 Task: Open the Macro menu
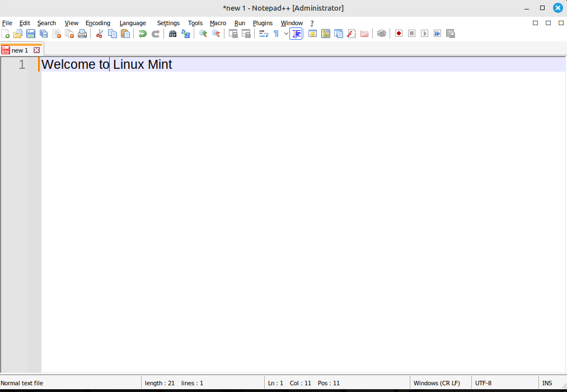(218, 23)
